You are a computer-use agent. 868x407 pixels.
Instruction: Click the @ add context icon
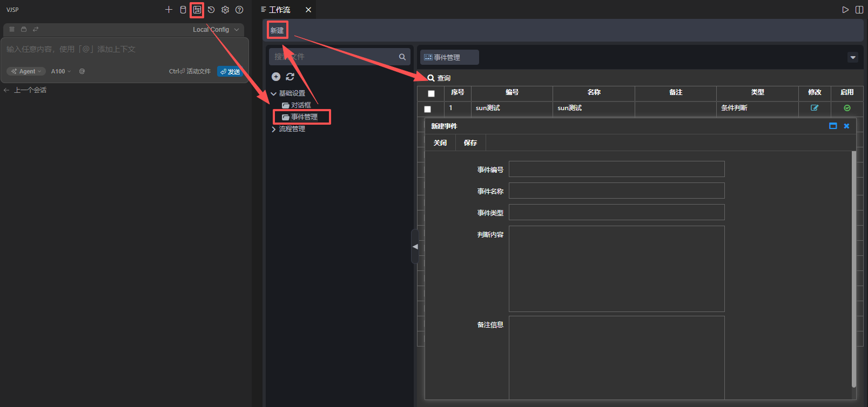click(82, 71)
